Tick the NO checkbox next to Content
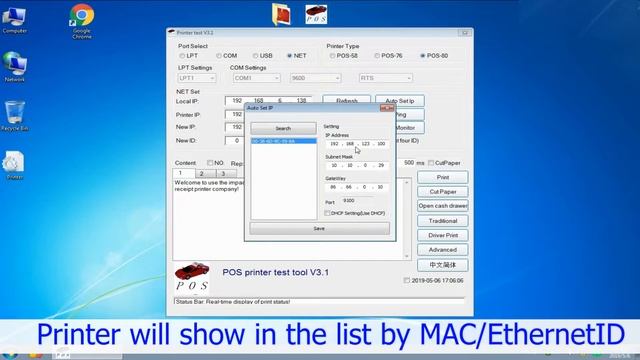640x360 pixels. pyautogui.click(x=210, y=163)
